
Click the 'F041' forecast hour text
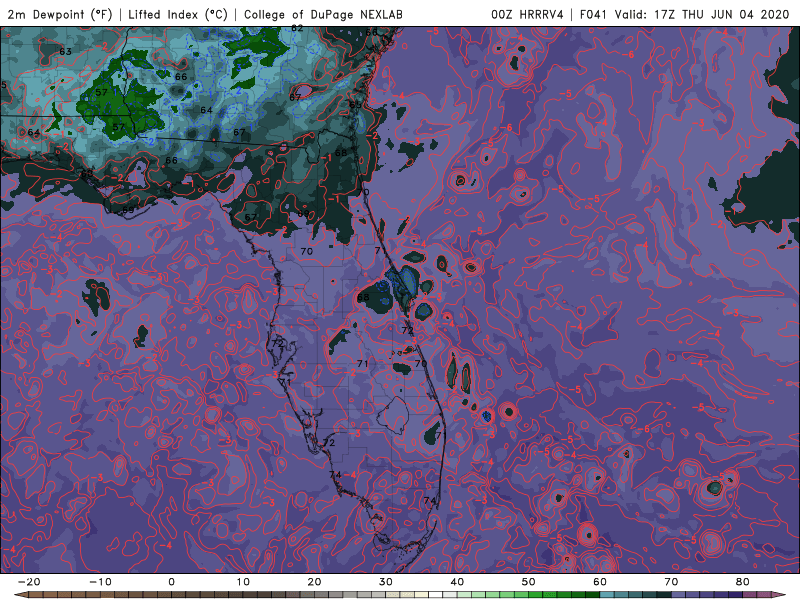click(x=594, y=15)
